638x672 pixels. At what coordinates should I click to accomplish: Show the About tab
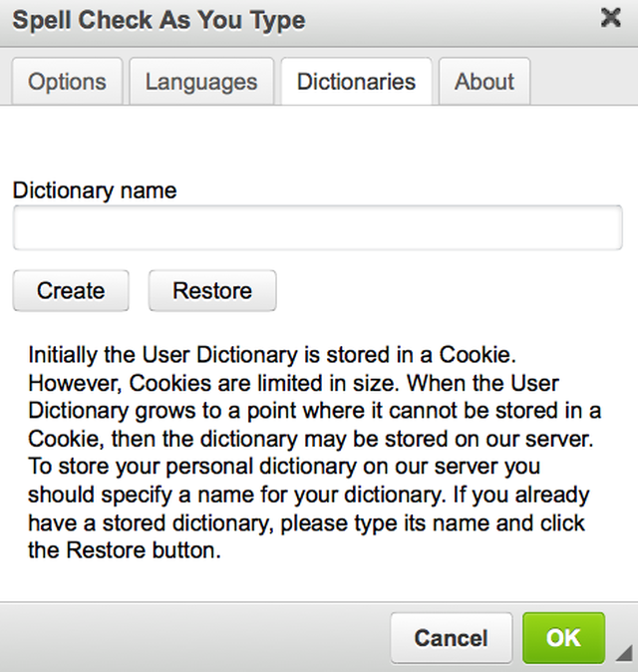point(483,82)
